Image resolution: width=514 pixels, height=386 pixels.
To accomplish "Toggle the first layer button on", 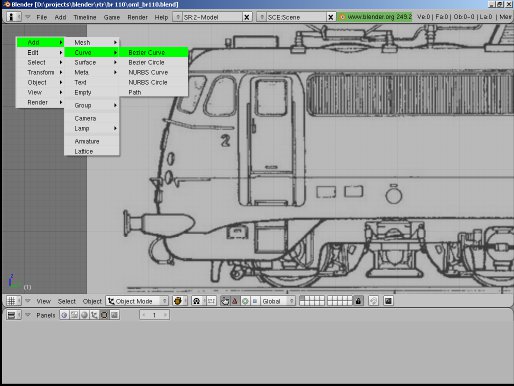I will [x=302, y=299].
